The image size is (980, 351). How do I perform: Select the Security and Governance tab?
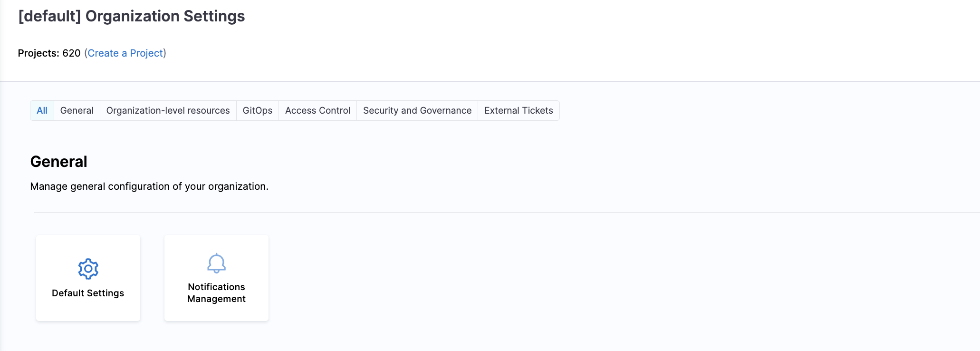coord(417,110)
